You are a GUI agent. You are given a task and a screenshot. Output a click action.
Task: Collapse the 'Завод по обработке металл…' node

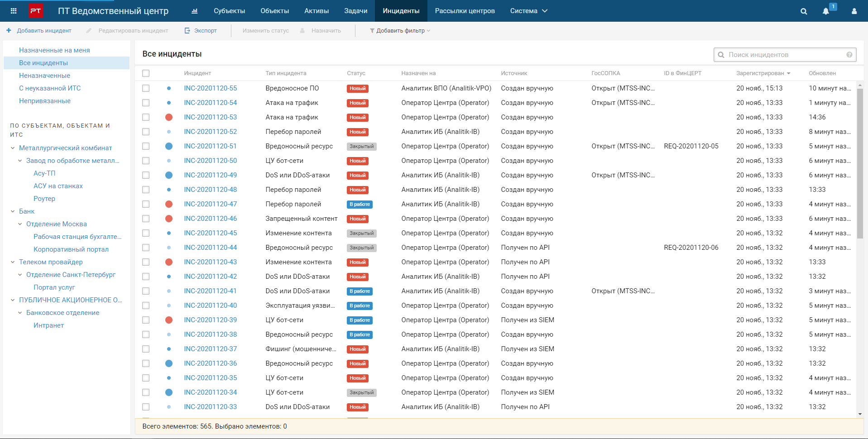point(20,161)
